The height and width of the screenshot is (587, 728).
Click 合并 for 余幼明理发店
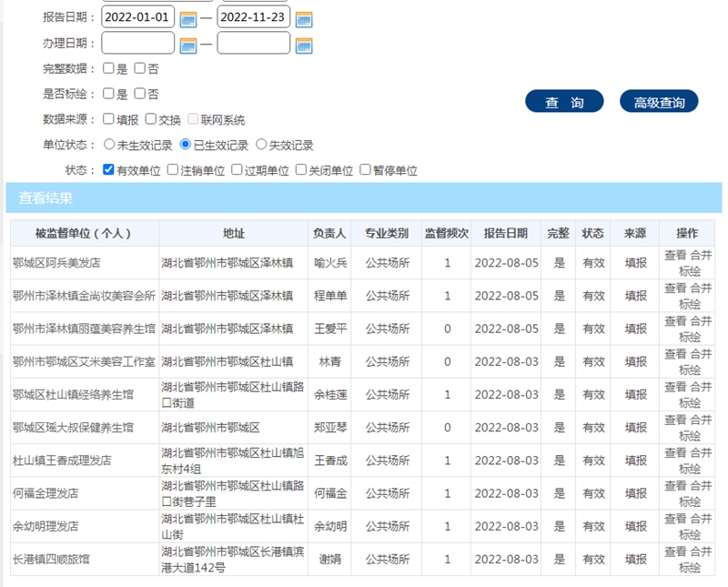(x=701, y=519)
